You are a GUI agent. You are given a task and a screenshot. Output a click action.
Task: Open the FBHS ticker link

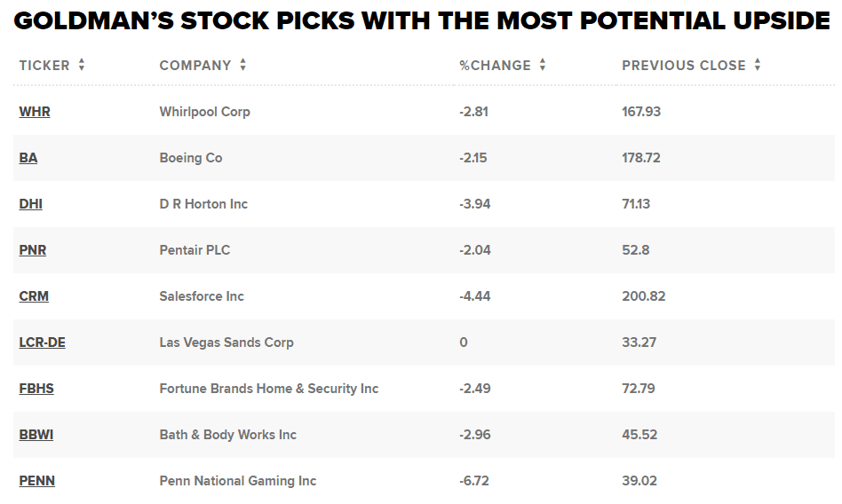[x=36, y=389]
